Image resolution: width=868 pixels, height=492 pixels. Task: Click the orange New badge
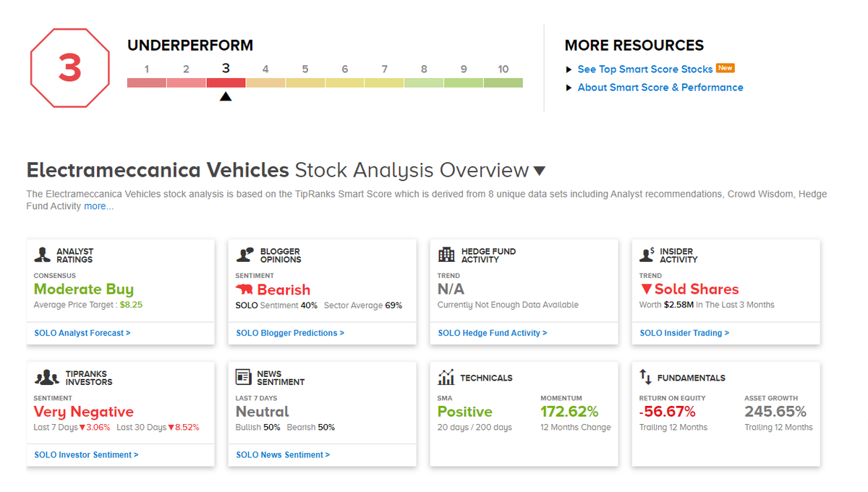[x=726, y=68]
